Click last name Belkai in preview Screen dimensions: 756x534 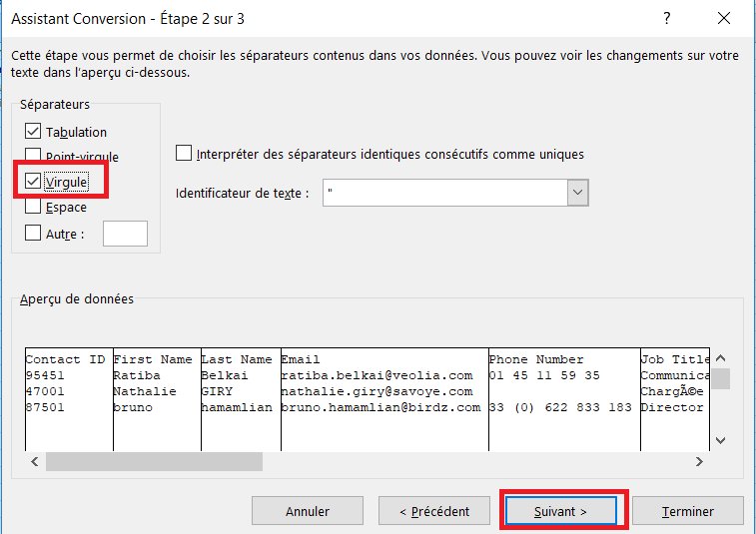[x=225, y=375]
